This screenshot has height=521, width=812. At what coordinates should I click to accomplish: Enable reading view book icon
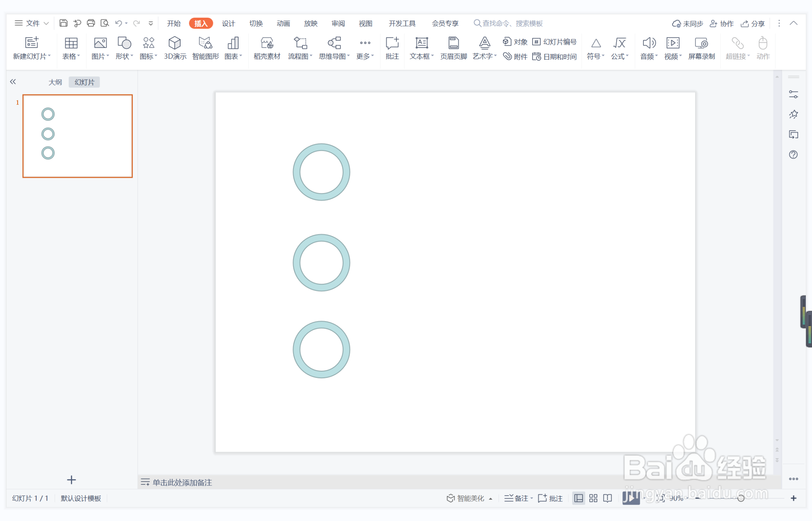tap(608, 498)
